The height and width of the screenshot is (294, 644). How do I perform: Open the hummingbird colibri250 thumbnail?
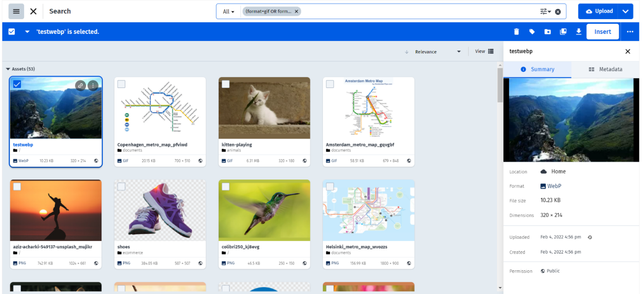(x=264, y=210)
